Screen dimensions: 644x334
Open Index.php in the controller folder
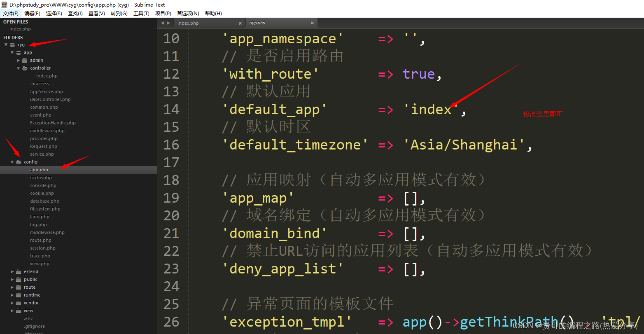(x=47, y=76)
